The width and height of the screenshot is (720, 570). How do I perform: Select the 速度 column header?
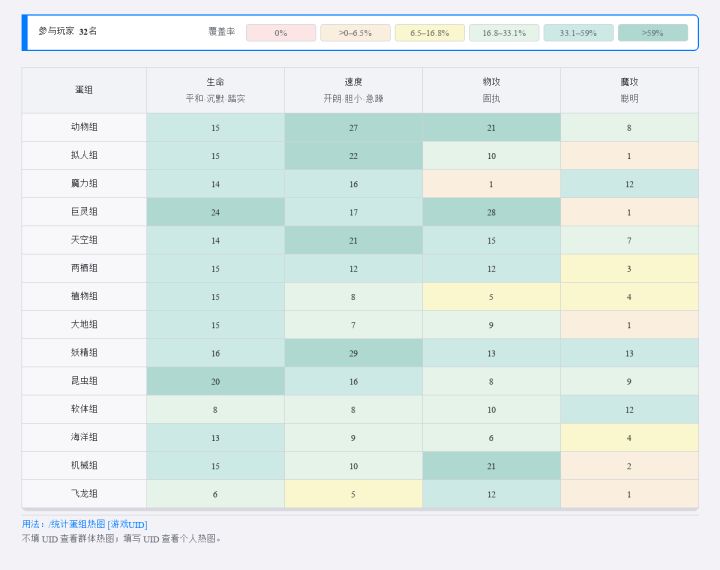[353, 90]
